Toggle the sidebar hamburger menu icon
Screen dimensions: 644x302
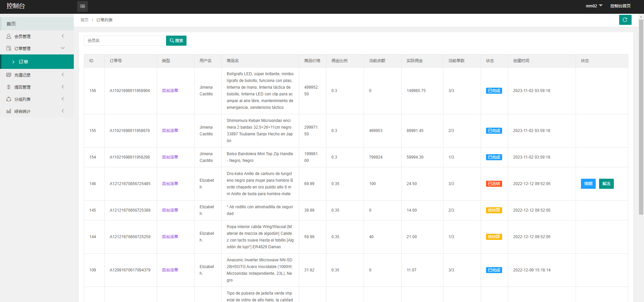point(83,6)
